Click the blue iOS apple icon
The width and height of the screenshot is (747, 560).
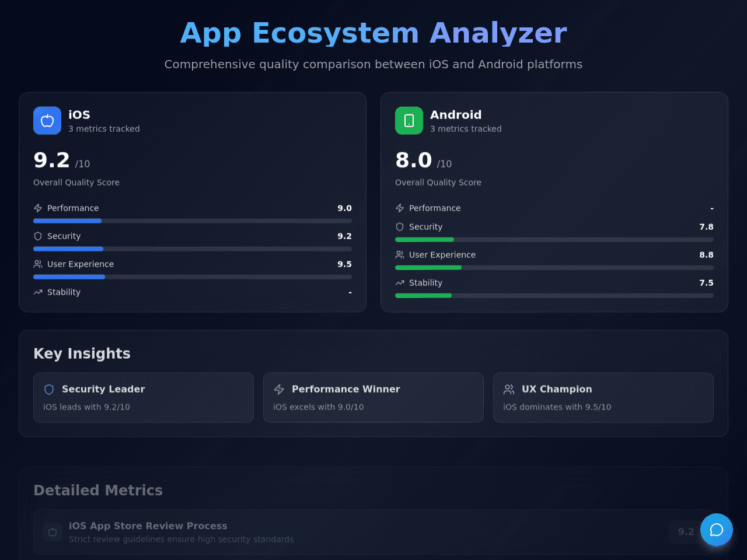coord(47,121)
